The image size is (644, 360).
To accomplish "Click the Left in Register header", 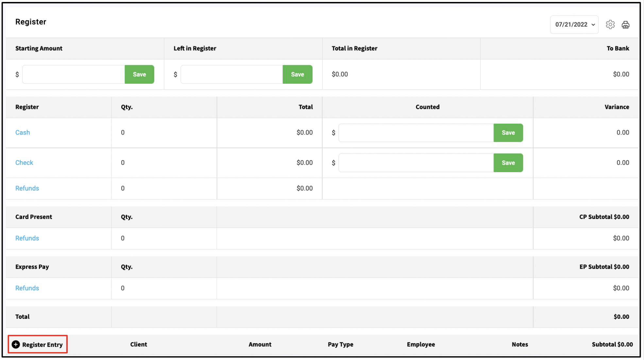I will (195, 48).
